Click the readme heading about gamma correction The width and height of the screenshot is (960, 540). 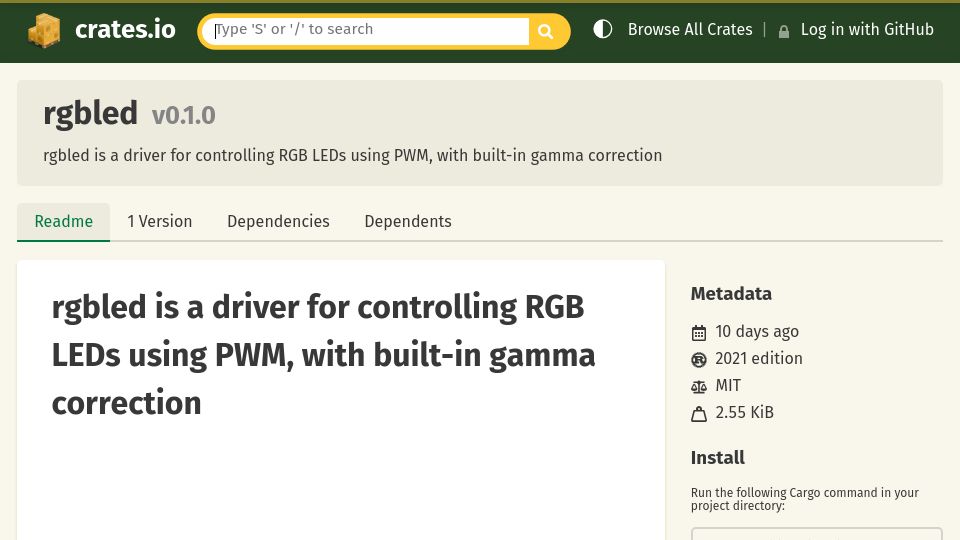click(x=323, y=355)
